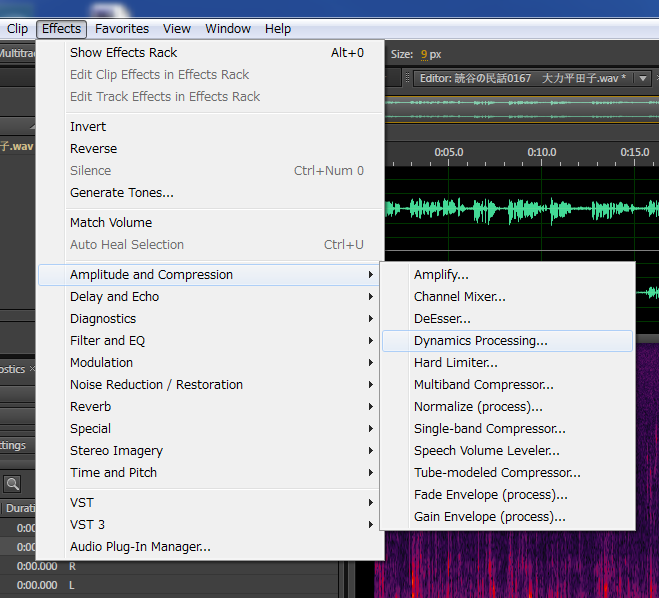Expand the Diagnostics submenu

209,319
